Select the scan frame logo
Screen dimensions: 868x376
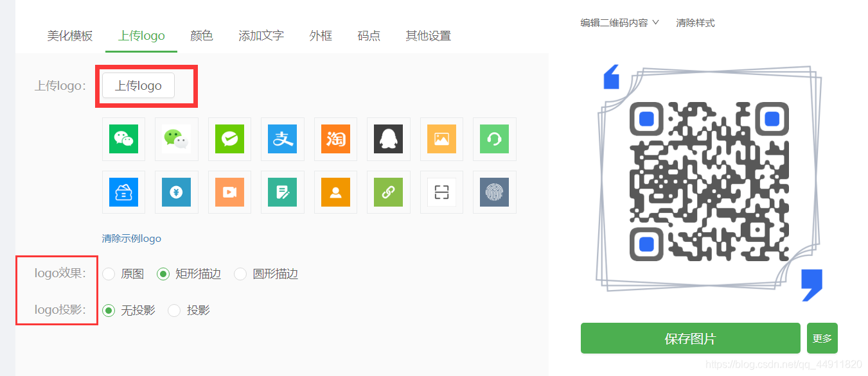[441, 192]
